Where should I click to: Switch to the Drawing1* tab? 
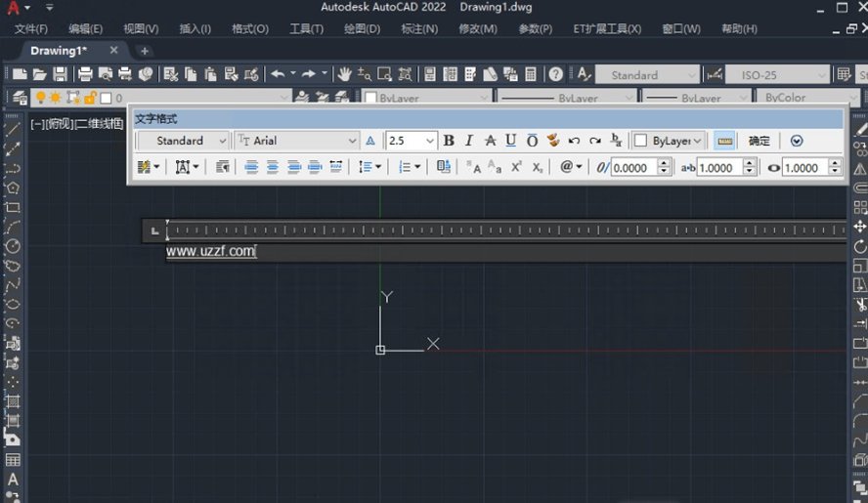pyautogui.click(x=59, y=51)
